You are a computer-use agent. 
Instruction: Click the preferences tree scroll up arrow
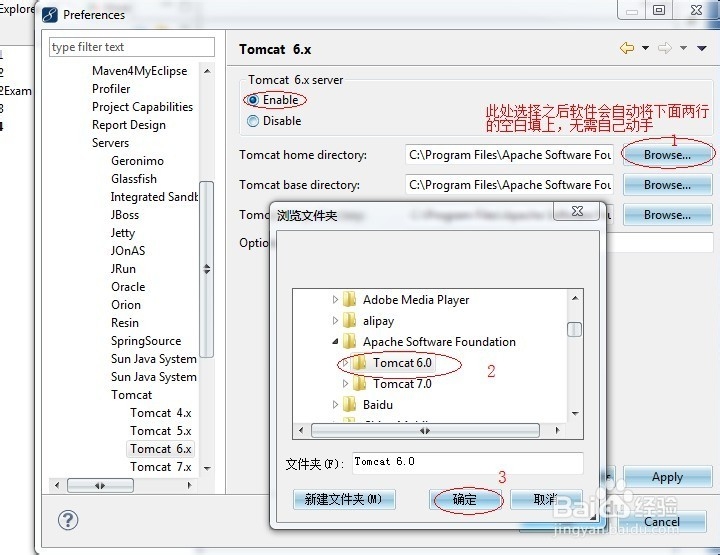[x=207, y=71]
